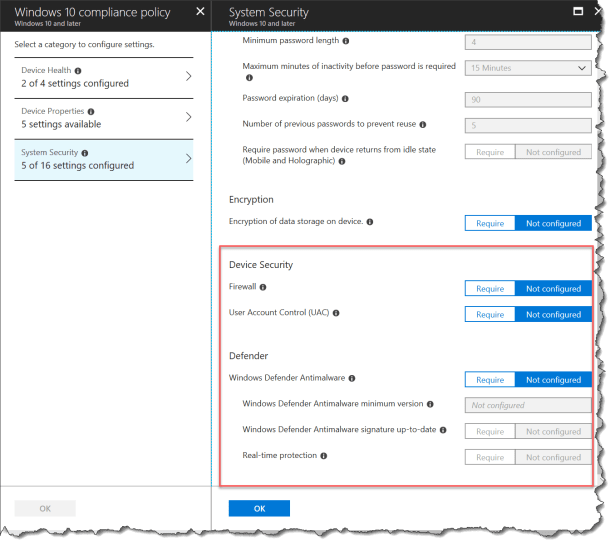Info icon beside User Account Control (UAC)
The image size is (615, 546).
[x=336, y=313]
